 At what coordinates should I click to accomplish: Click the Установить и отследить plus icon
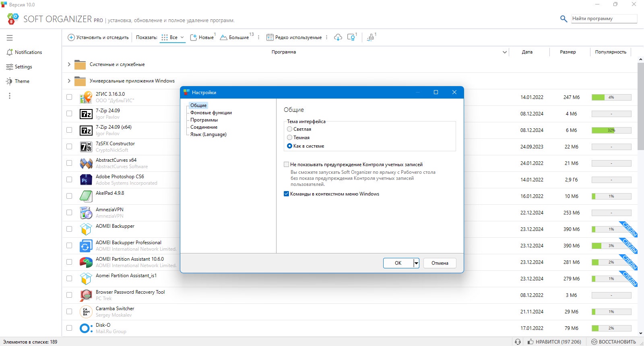pyautogui.click(x=71, y=37)
